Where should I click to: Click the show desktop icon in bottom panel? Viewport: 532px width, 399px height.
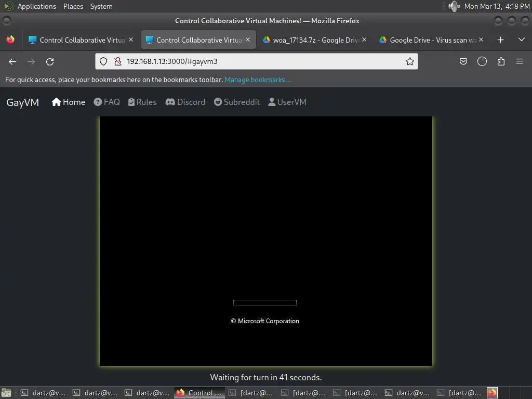pyautogui.click(x=6, y=393)
